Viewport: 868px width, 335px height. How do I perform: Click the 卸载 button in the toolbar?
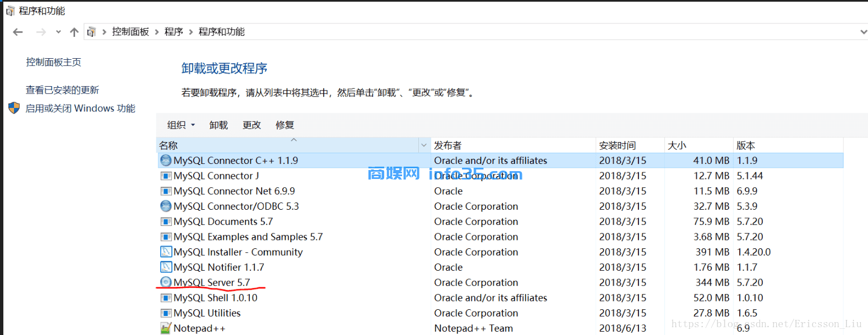[x=218, y=125]
